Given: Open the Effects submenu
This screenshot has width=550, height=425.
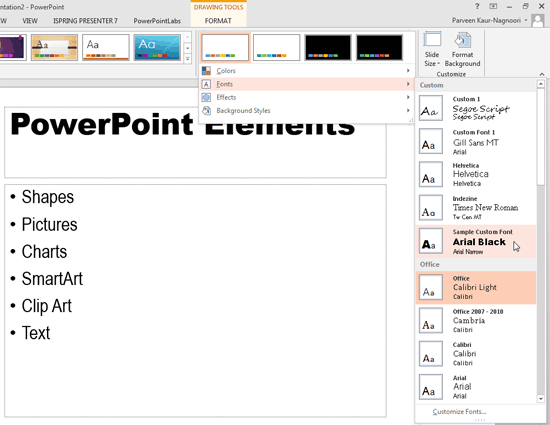Looking at the screenshot, I should point(306,97).
